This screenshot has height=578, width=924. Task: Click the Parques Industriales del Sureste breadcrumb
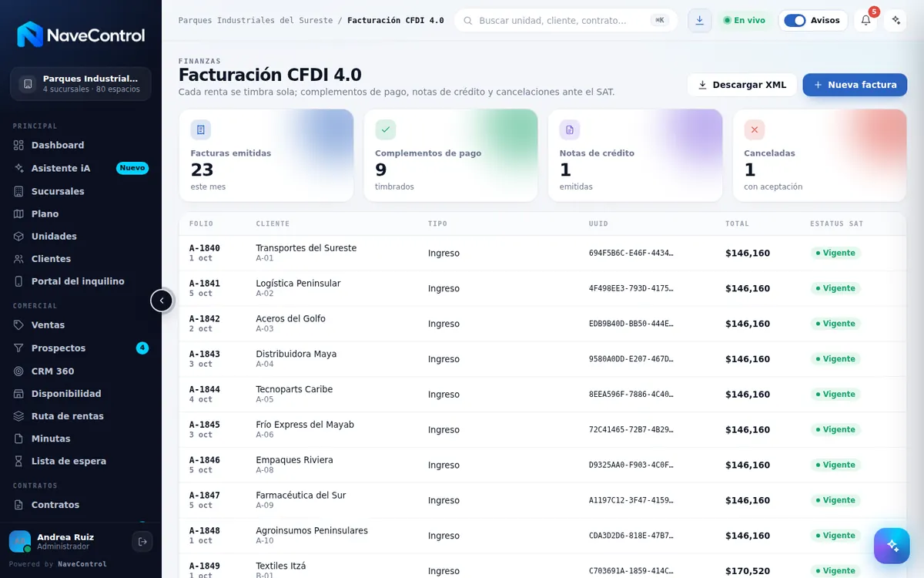pyautogui.click(x=256, y=20)
